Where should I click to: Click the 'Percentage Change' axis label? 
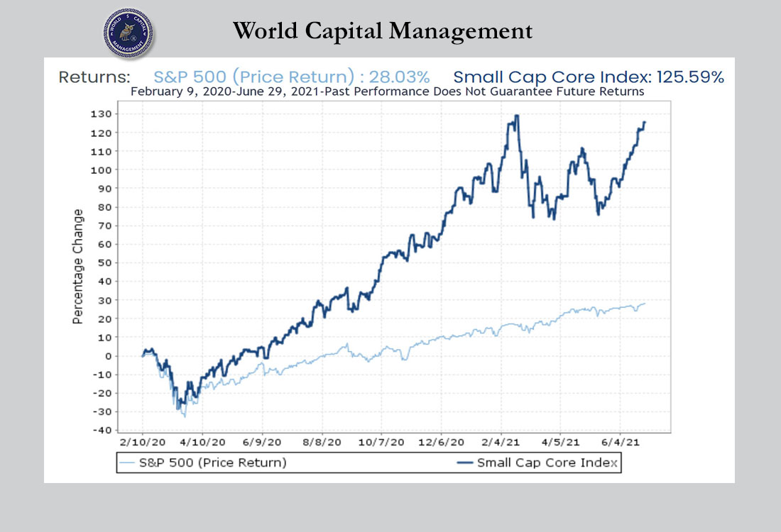point(77,267)
